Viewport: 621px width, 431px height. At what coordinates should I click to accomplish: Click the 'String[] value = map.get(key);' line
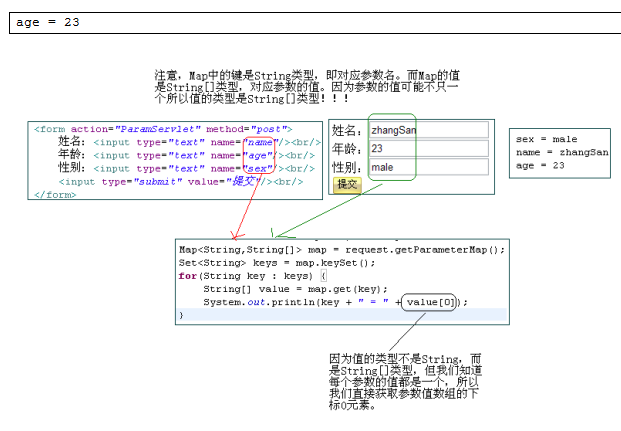(x=295, y=289)
